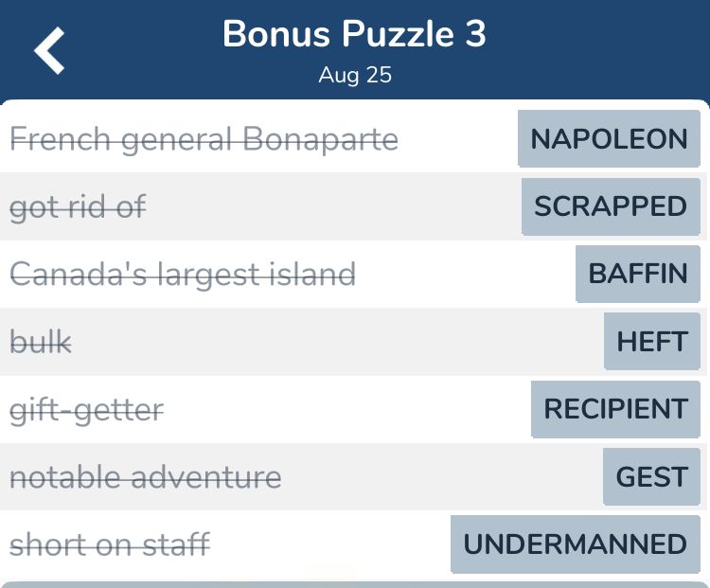Viewport: 710px width, 588px height.
Task: Click the 'short on staff' clue
Action: coord(110,544)
